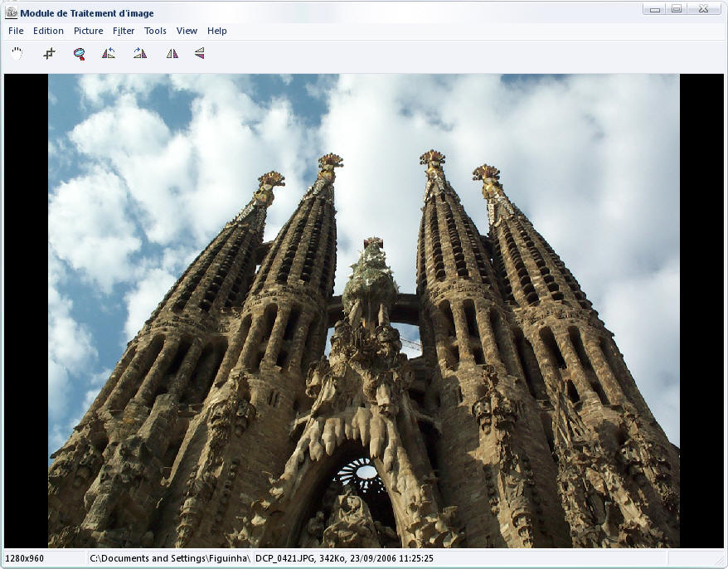Open the Picture menu
This screenshot has height=569, width=728.
tap(88, 31)
